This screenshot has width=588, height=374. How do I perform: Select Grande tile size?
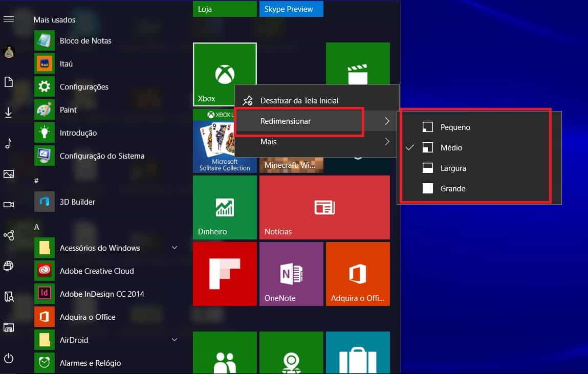(x=479, y=188)
